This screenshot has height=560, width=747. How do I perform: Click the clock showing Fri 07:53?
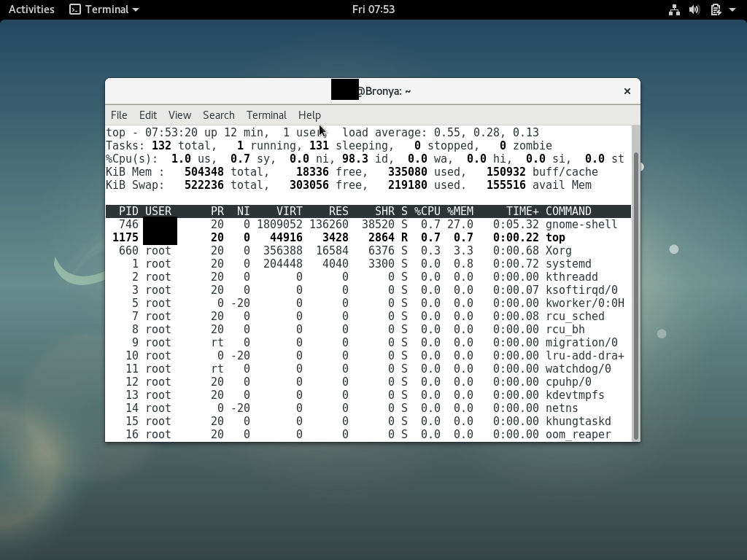point(373,9)
